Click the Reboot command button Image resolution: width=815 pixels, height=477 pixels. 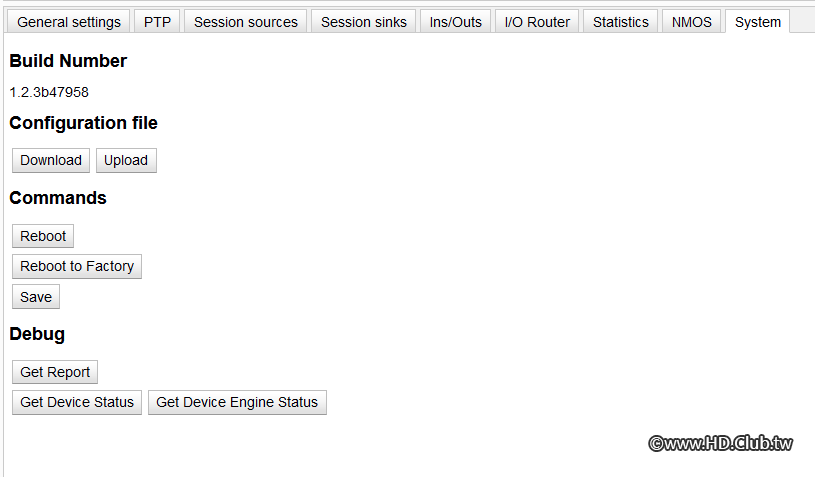click(x=43, y=236)
